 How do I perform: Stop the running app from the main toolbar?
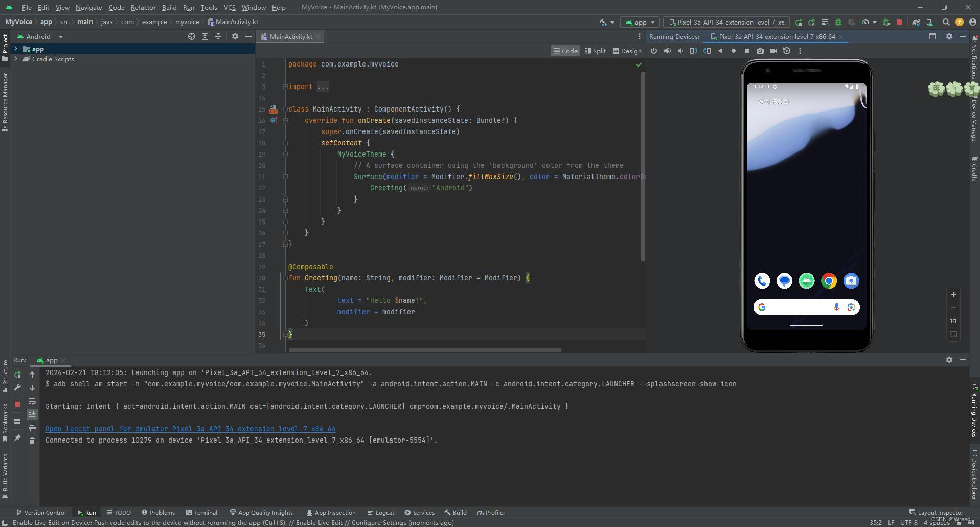(x=899, y=23)
